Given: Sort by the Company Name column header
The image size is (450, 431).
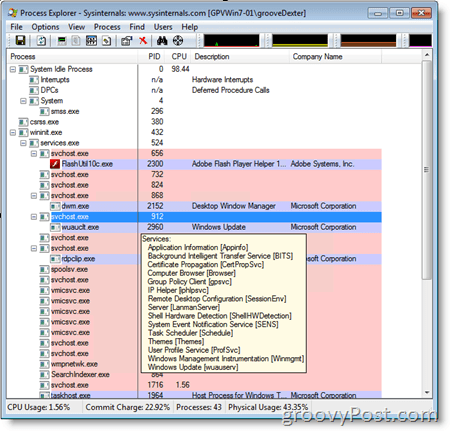Looking at the screenshot, I should pyautogui.click(x=335, y=57).
